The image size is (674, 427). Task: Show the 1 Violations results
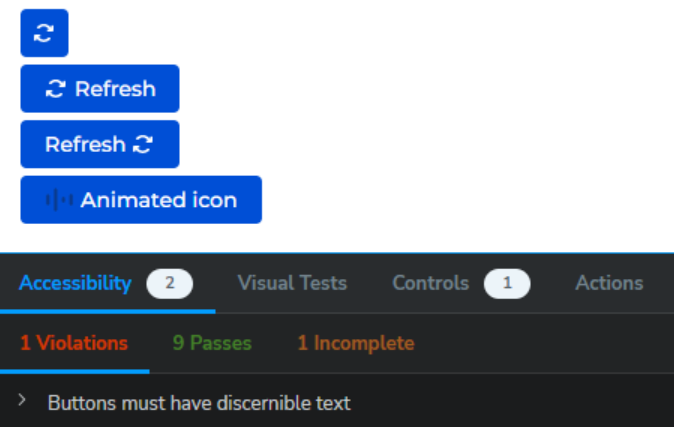point(74,343)
